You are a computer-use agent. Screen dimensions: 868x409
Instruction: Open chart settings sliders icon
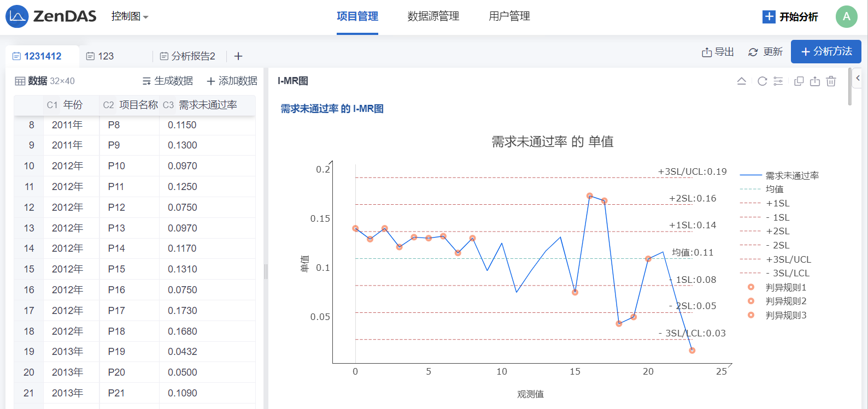pyautogui.click(x=778, y=81)
